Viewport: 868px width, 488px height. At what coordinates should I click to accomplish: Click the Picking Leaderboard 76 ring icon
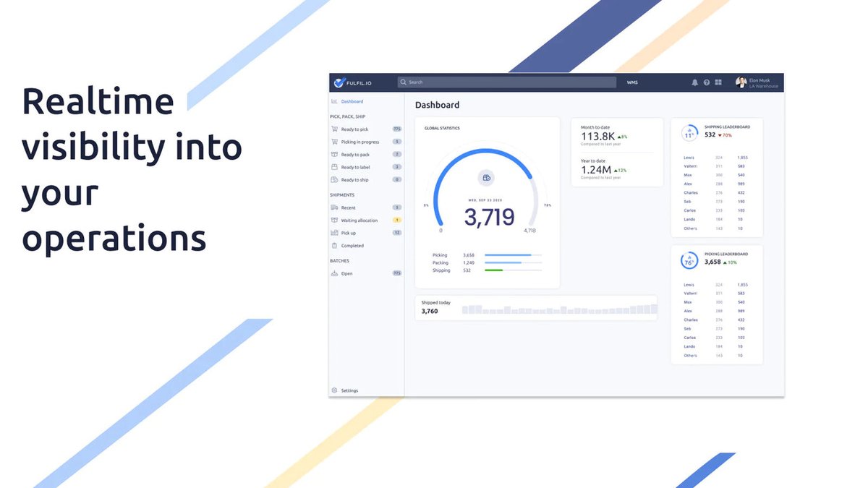pos(689,260)
